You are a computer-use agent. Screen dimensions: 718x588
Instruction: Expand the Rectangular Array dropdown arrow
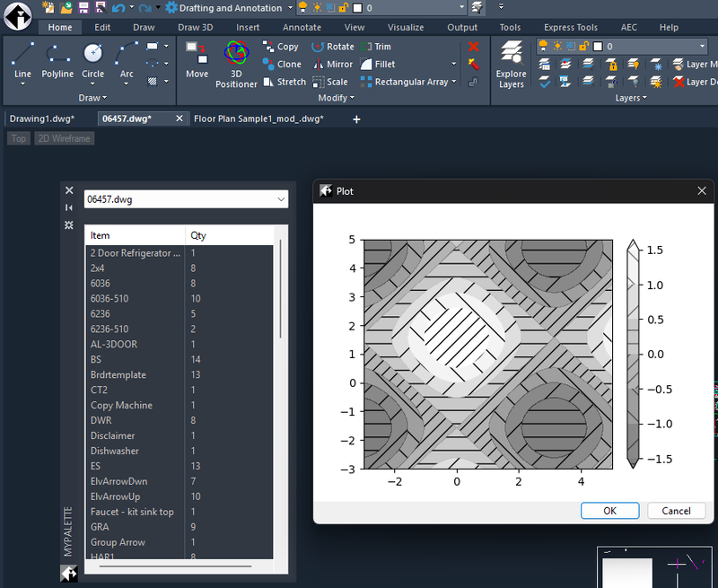(x=454, y=82)
